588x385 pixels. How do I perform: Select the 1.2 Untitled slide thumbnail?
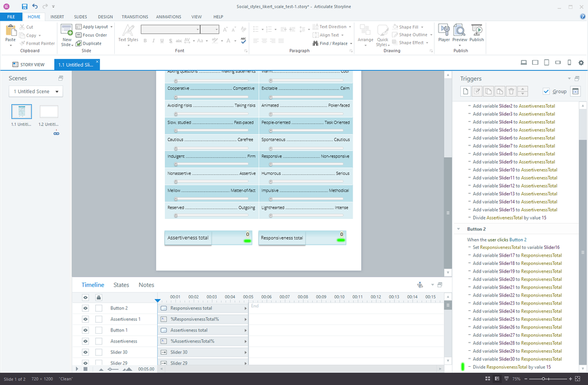point(49,111)
